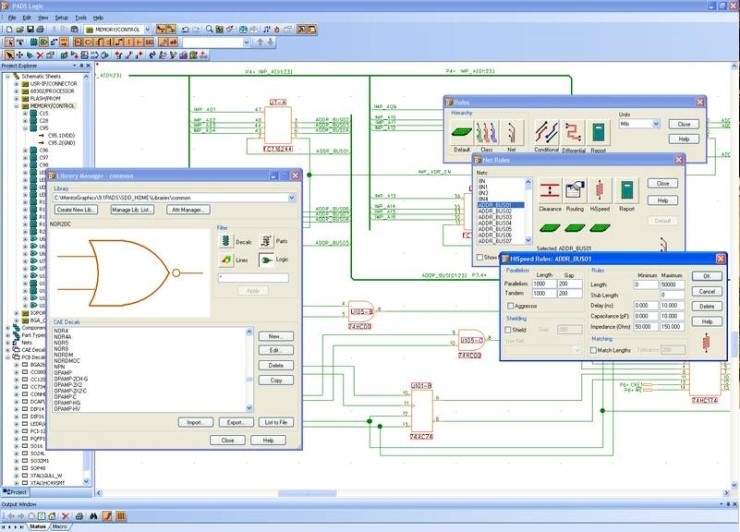Expand the FLASH/PROM sheet node
The width and height of the screenshot is (740, 532).
[x=17, y=99]
